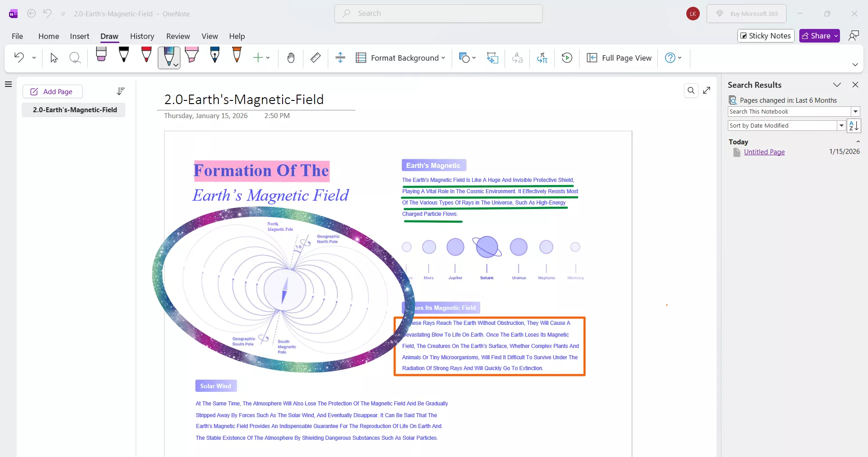Open the Sort by Date Modified dropdown
The width and height of the screenshot is (868, 457).
(842, 125)
